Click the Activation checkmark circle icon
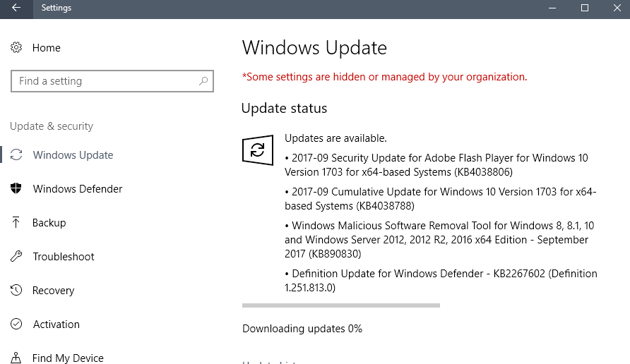630x364 pixels. point(16,324)
